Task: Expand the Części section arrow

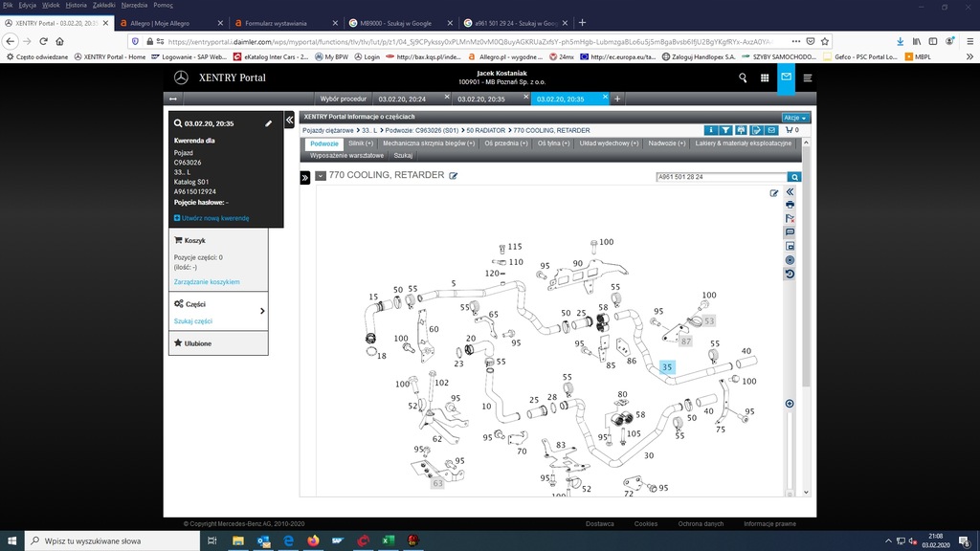Action: point(261,311)
